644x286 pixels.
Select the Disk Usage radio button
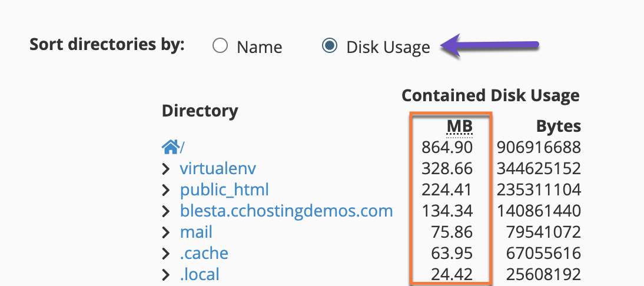click(330, 46)
